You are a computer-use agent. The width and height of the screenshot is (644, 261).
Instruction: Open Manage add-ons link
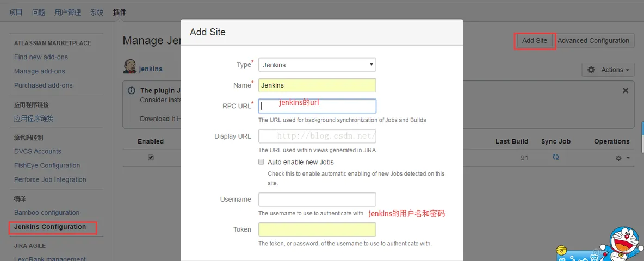tap(39, 71)
